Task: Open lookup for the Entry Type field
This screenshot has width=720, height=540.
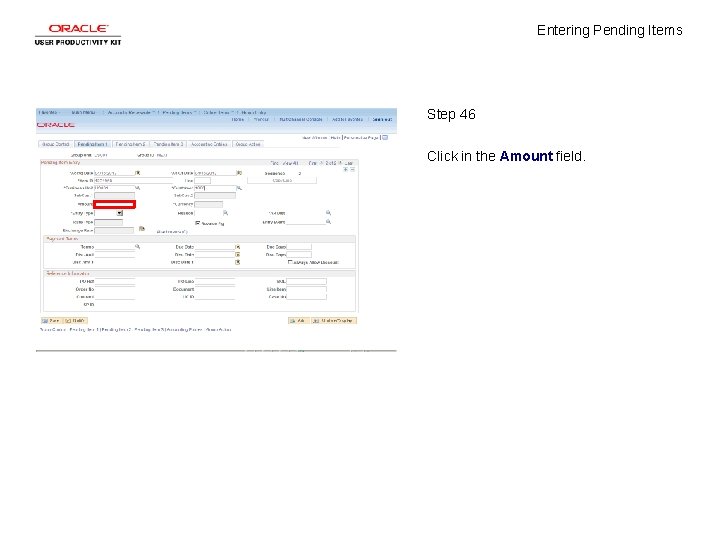Action: 328,213
